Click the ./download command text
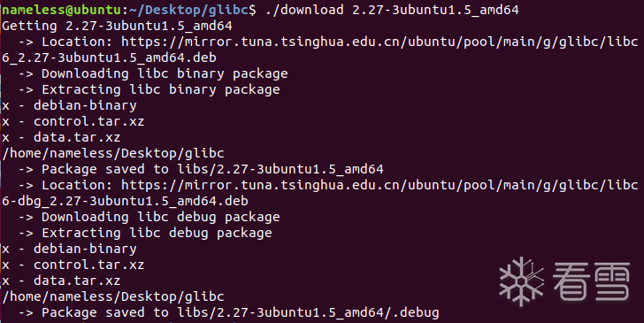The width and height of the screenshot is (644, 323). tap(304, 10)
